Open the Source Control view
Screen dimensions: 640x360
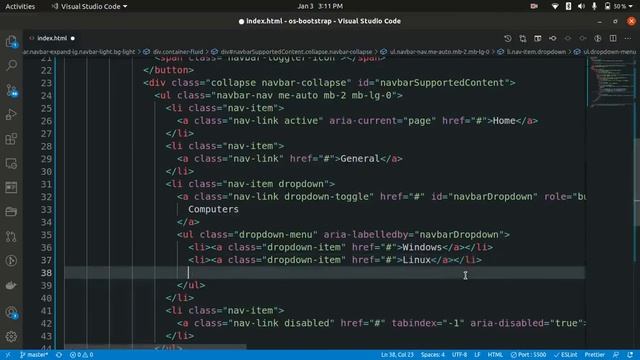pyautogui.click(x=11, y=90)
